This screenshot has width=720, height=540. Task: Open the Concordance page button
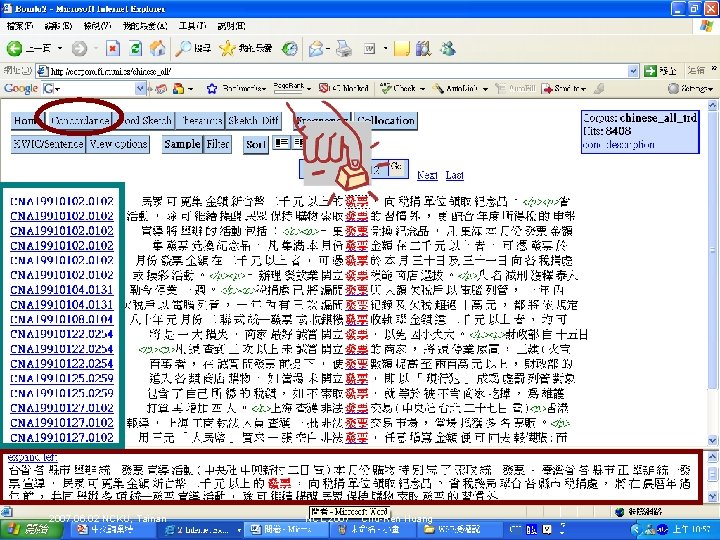tap(80, 121)
